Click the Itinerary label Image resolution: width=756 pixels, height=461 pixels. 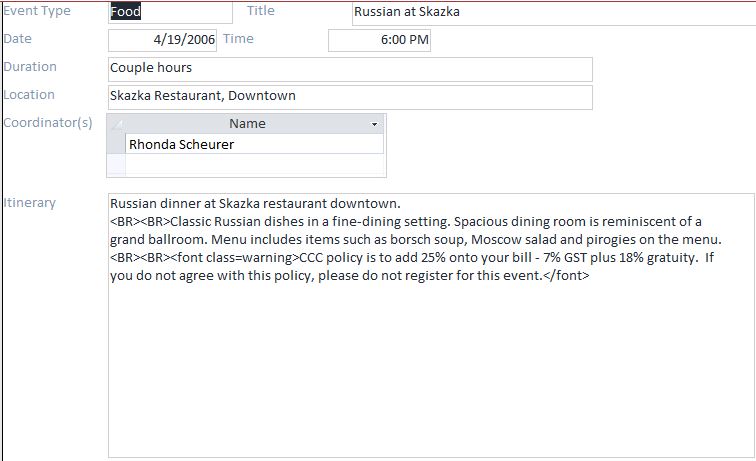tap(30, 203)
